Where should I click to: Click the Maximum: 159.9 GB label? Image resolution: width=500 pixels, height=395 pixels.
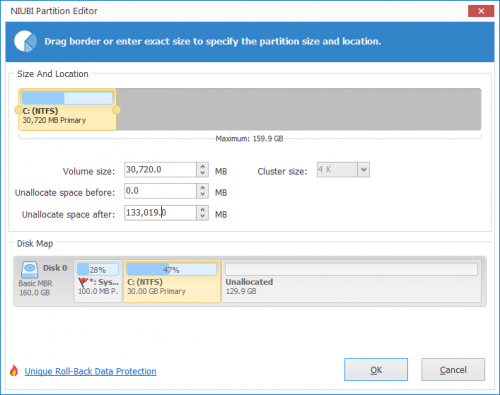249,139
